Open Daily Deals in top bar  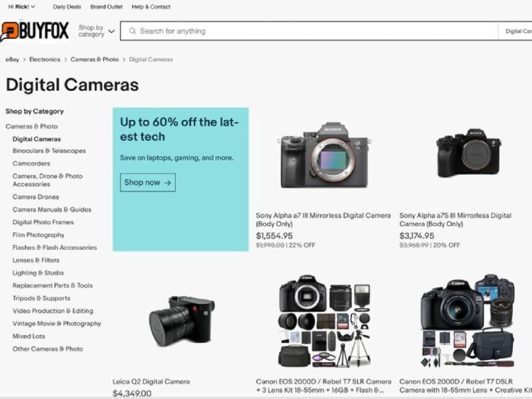pyautogui.click(x=67, y=7)
